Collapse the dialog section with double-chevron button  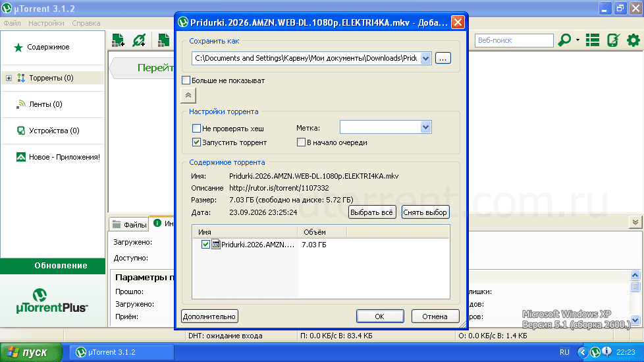coord(188,96)
